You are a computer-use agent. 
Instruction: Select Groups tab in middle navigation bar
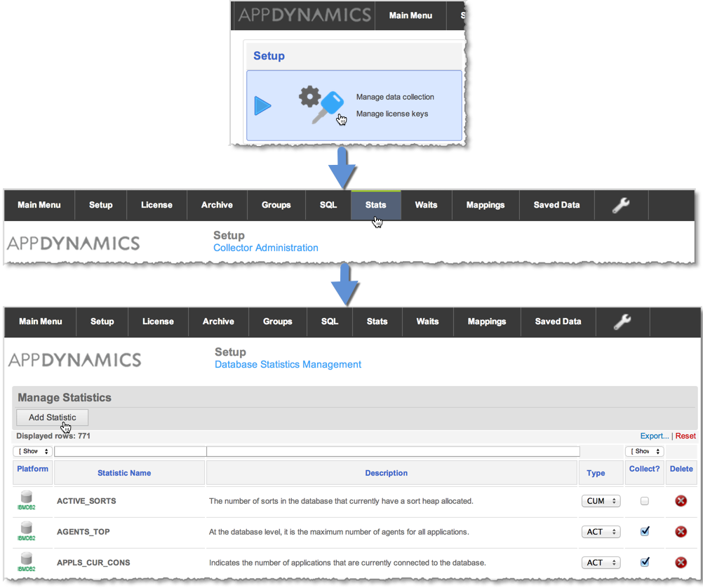coord(276,205)
